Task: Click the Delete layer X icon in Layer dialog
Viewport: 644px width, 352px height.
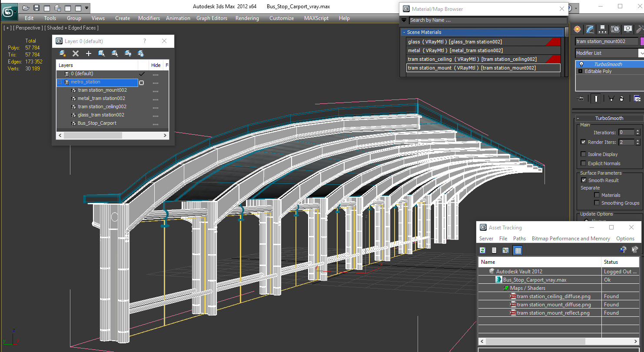Action: pyautogui.click(x=76, y=53)
